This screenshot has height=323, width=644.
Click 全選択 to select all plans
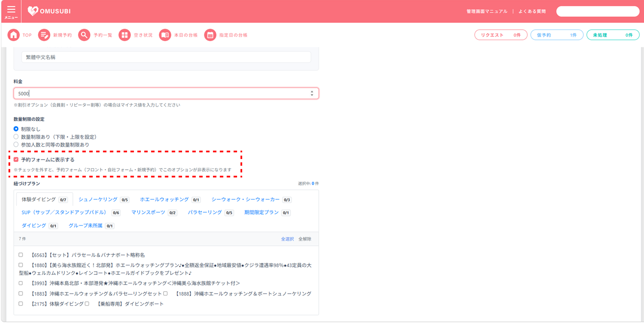click(x=287, y=239)
